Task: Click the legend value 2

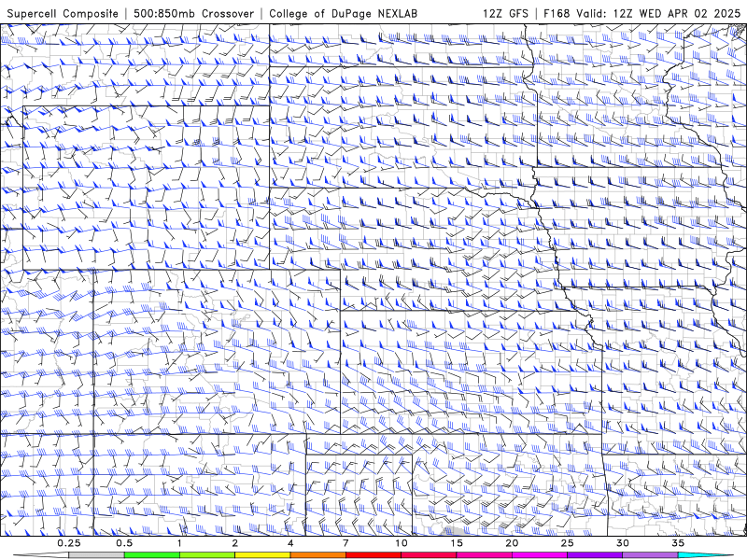Action: [x=235, y=543]
